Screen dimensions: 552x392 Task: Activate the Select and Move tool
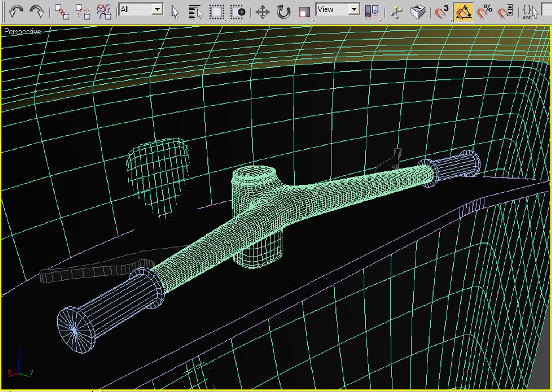pos(262,12)
